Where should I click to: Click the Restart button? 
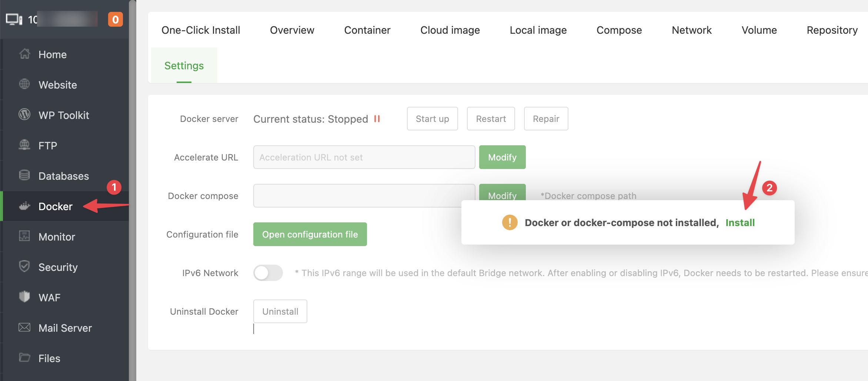point(491,119)
